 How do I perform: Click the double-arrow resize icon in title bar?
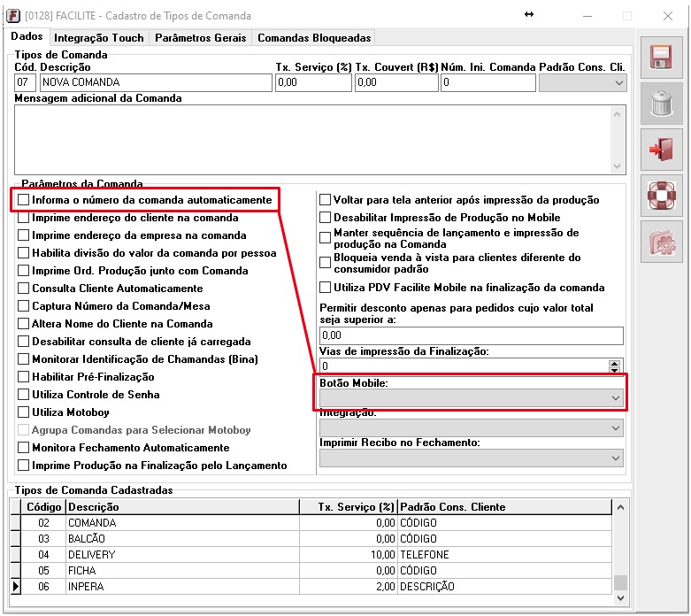[x=529, y=14]
